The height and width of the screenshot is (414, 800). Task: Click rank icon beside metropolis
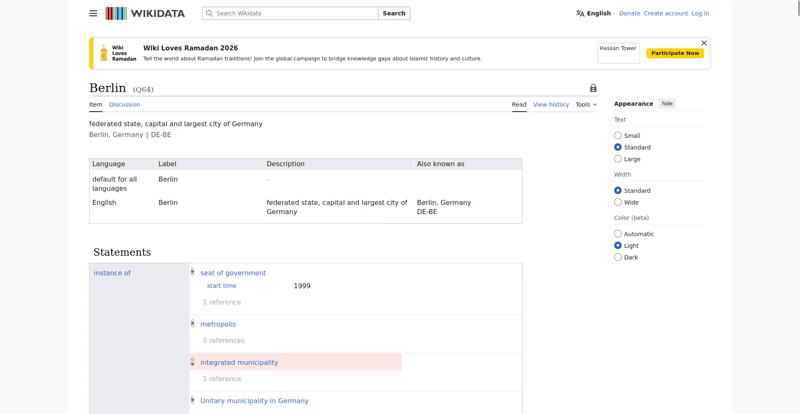click(x=193, y=323)
